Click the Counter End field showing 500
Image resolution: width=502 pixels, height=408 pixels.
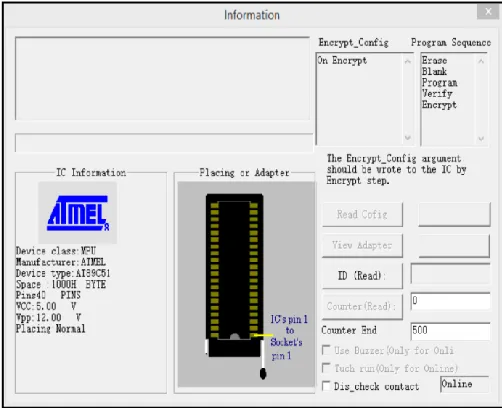[451, 331]
